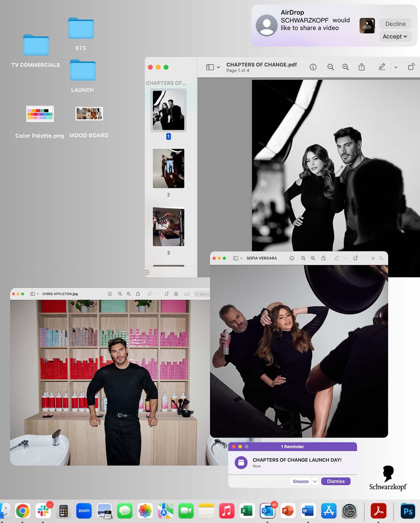Image resolution: width=420 pixels, height=523 pixels.
Task: Expand sidebar view menu in SOFIA VERGARA window
Action: click(241, 258)
